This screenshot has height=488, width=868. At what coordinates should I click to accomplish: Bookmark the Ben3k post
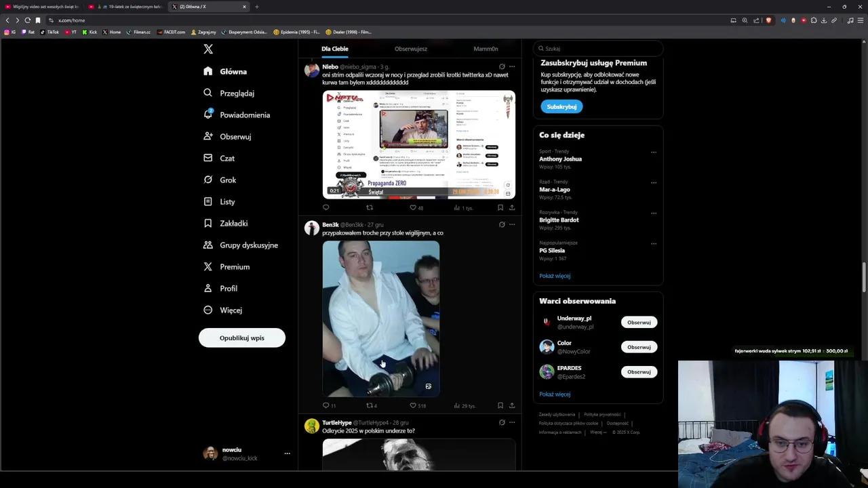(500, 405)
